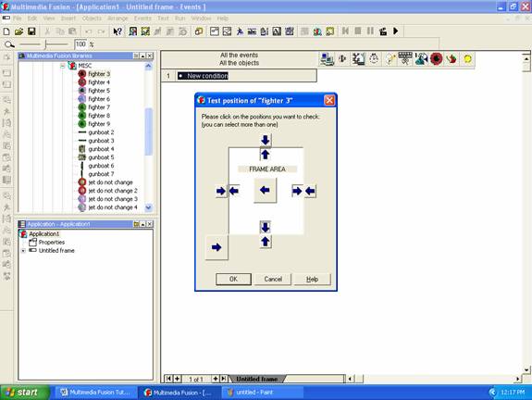Screen dimensions: 532x400
Task: Click the Cut scissors toolbar icon
Action: pyautogui.click(x=47, y=31)
